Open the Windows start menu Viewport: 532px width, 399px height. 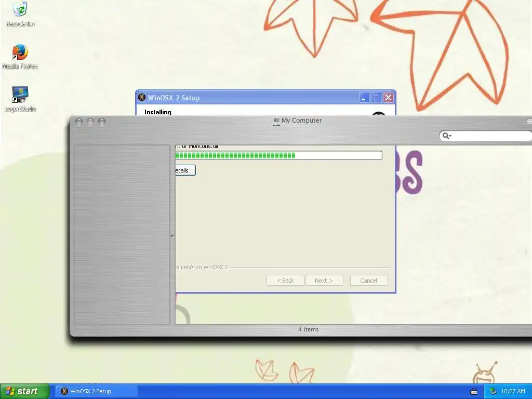pyautogui.click(x=25, y=391)
